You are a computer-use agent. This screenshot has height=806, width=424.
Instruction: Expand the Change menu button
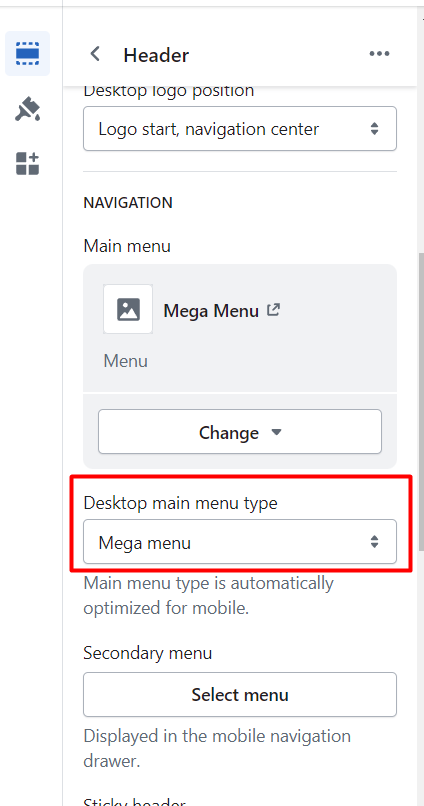pos(240,432)
